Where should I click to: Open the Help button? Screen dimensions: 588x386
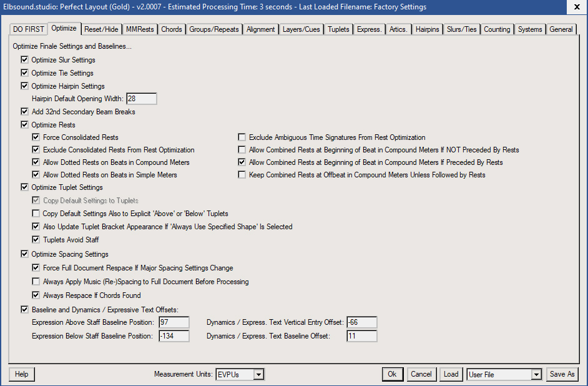(22, 374)
